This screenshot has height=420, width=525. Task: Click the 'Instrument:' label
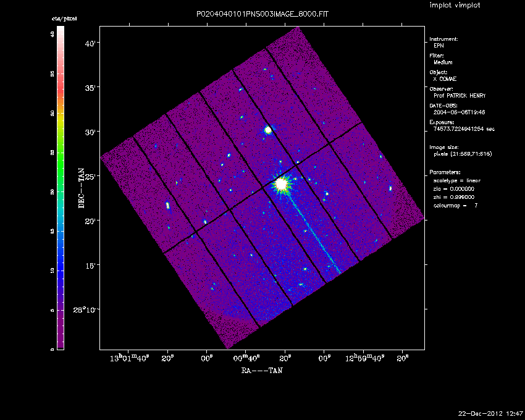tap(443, 39)
